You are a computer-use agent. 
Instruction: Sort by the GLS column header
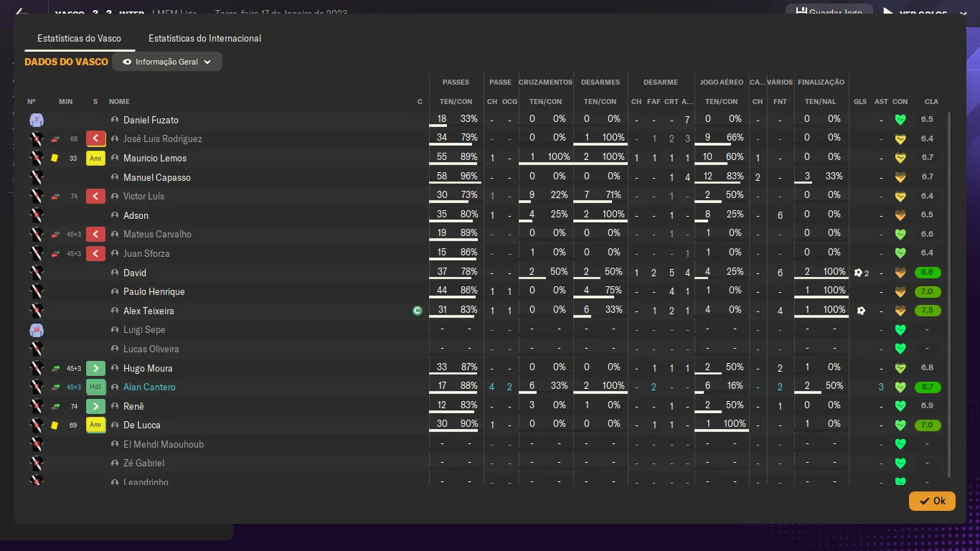[x=860, y=102]
